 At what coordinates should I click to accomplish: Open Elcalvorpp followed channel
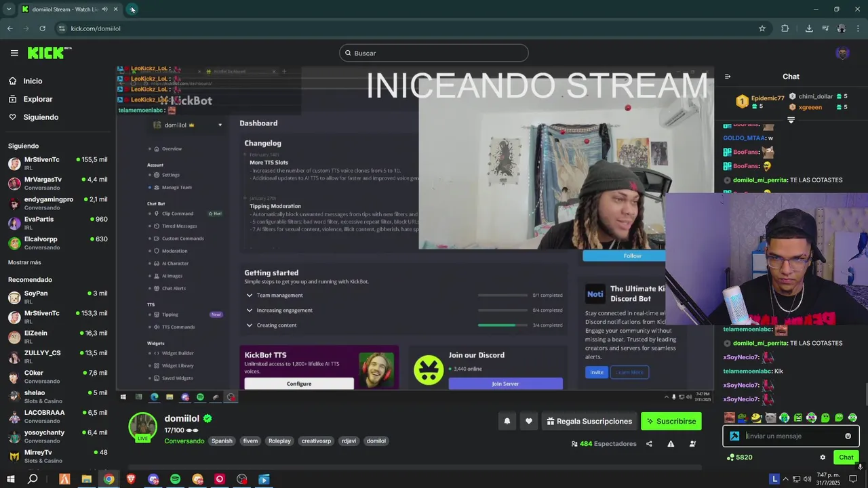[58, 243]
